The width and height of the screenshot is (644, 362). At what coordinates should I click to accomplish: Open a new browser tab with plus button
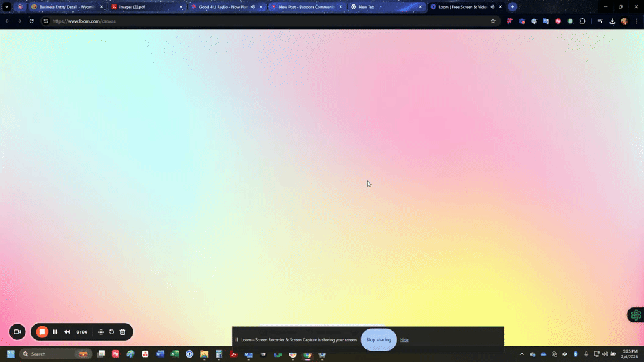pyautogui.click(x=512, y=7)
